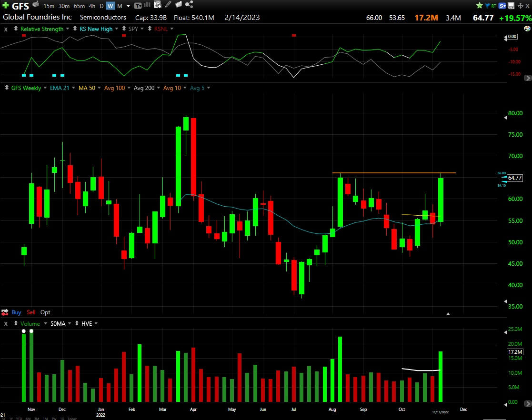Click the Buy button

pyautogui.click(x=16, y=312)
